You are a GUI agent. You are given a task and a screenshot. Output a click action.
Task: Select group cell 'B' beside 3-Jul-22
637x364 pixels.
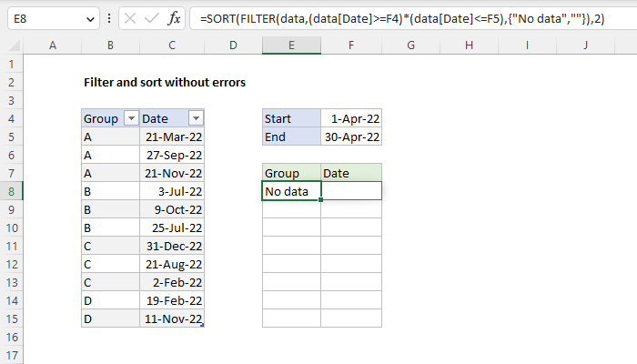[110, 191]
